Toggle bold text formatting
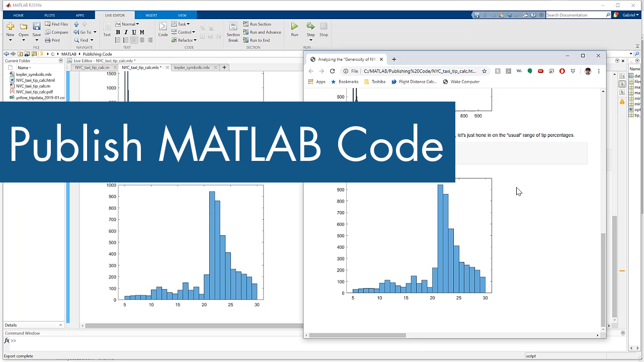Screen dimensions: 644x362 click(118, 32)
